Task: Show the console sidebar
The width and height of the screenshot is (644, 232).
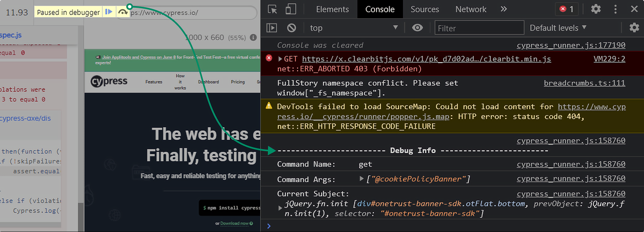Action: point(272,27)
